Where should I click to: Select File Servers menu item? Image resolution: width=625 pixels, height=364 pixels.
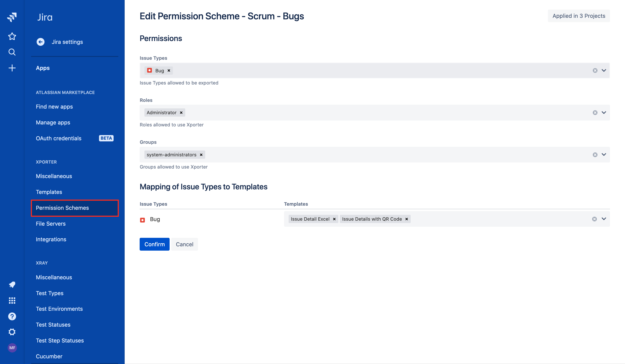tap(51, 224)
